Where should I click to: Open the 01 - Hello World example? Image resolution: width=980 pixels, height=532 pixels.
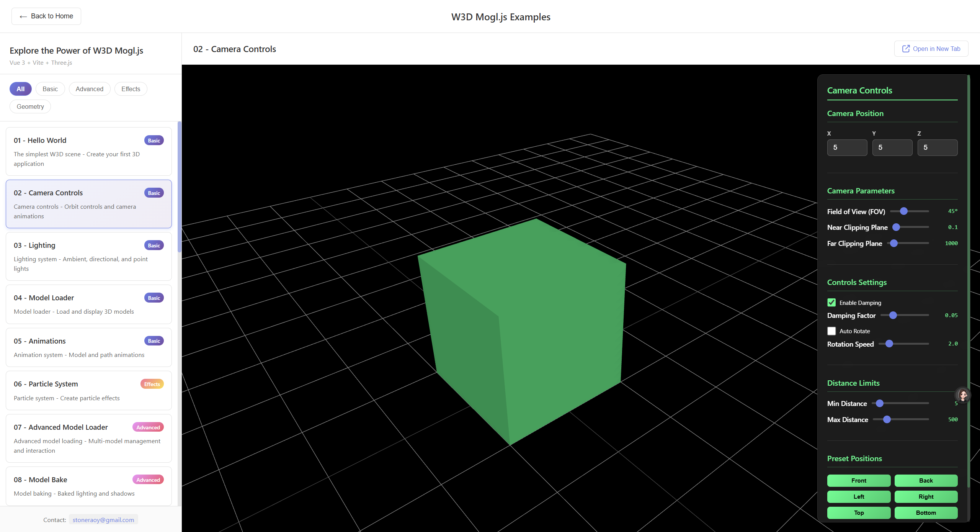pos(89,151)
